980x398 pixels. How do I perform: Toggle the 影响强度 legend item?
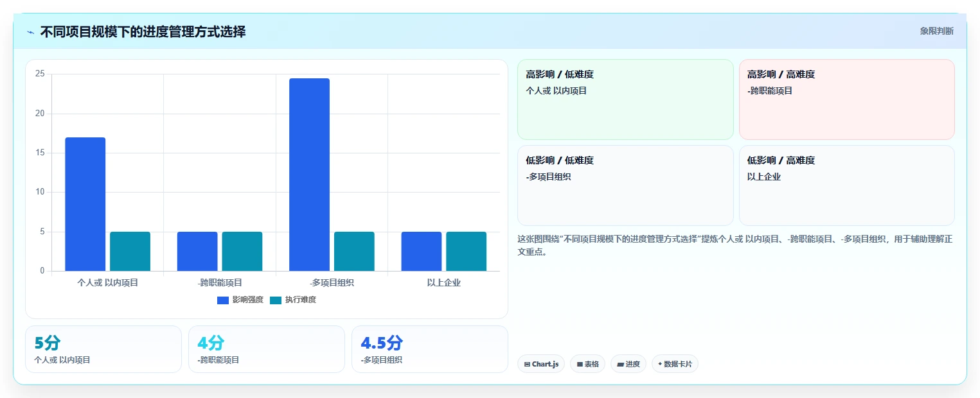coord(240,300)
